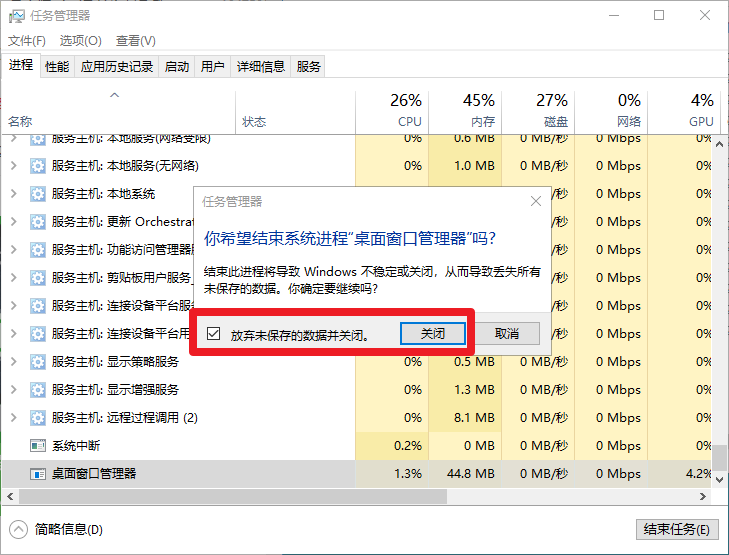Open the 文件(F) menu

coord(27,41)
